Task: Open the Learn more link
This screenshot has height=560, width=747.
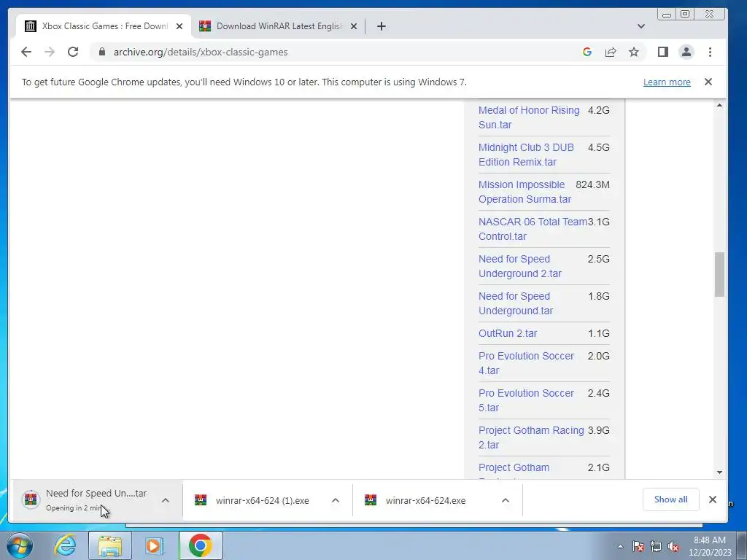Action: point(667,82)
